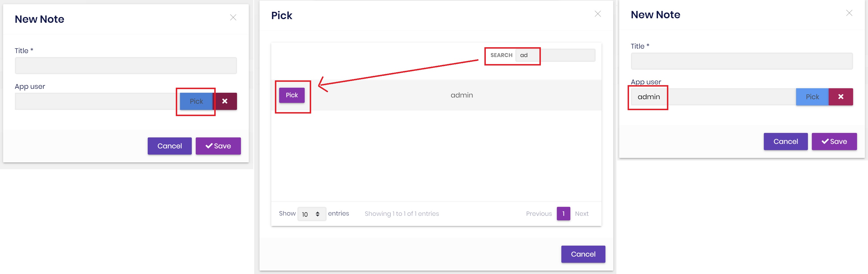
Task: Focus the Search field containing 'ad'
Action: pos(555,55)
